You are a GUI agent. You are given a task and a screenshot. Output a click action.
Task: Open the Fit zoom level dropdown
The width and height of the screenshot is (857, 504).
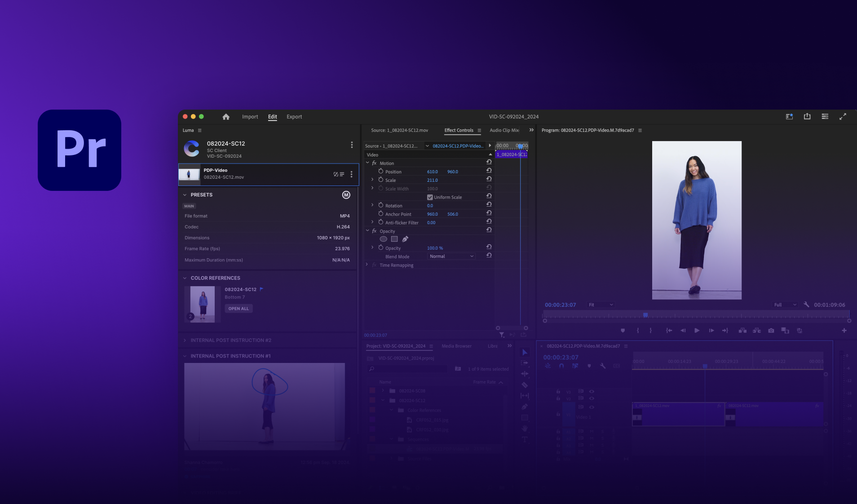coord(601,305)
